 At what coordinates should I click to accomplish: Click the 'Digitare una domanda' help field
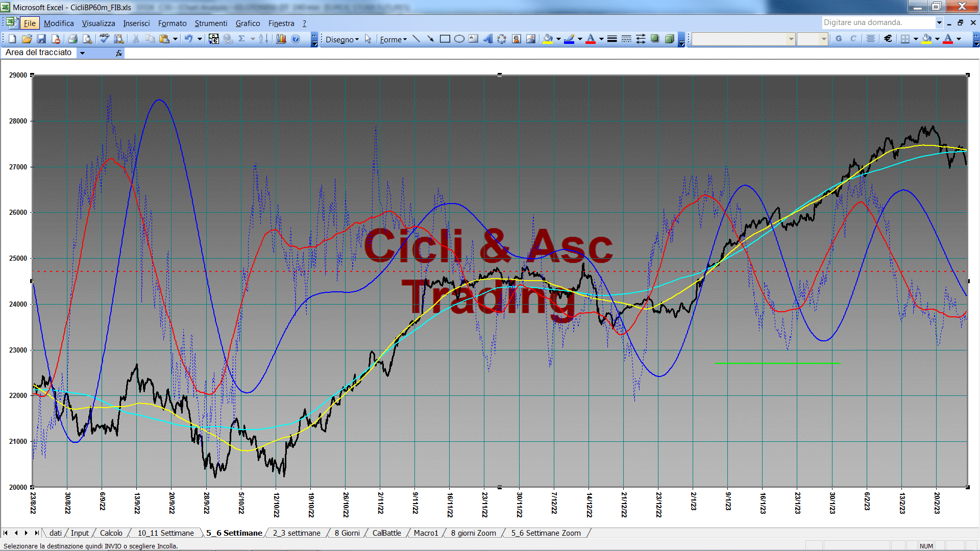878,22
